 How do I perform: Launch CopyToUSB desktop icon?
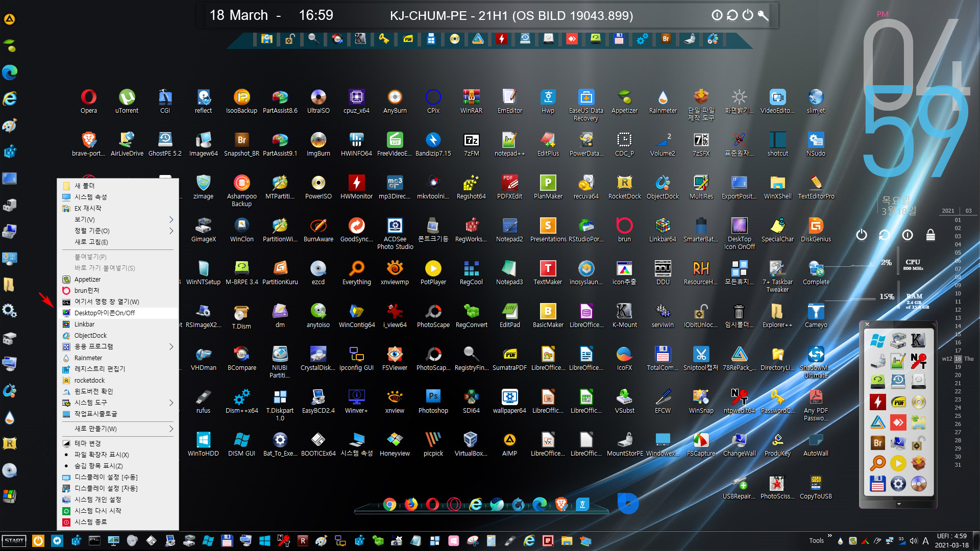[816, 487]
